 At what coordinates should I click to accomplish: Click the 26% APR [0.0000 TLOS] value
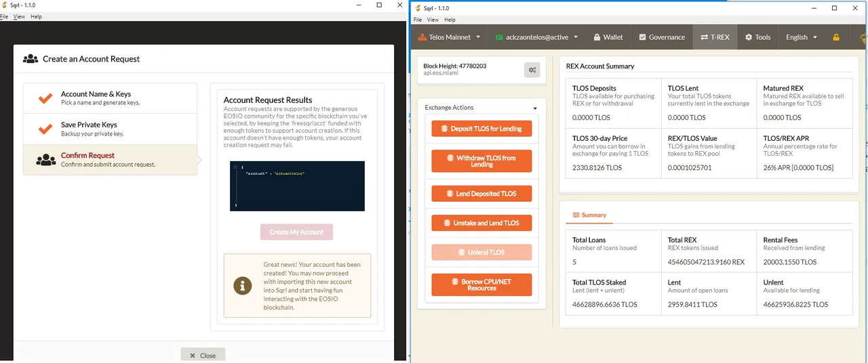(798, 168)
